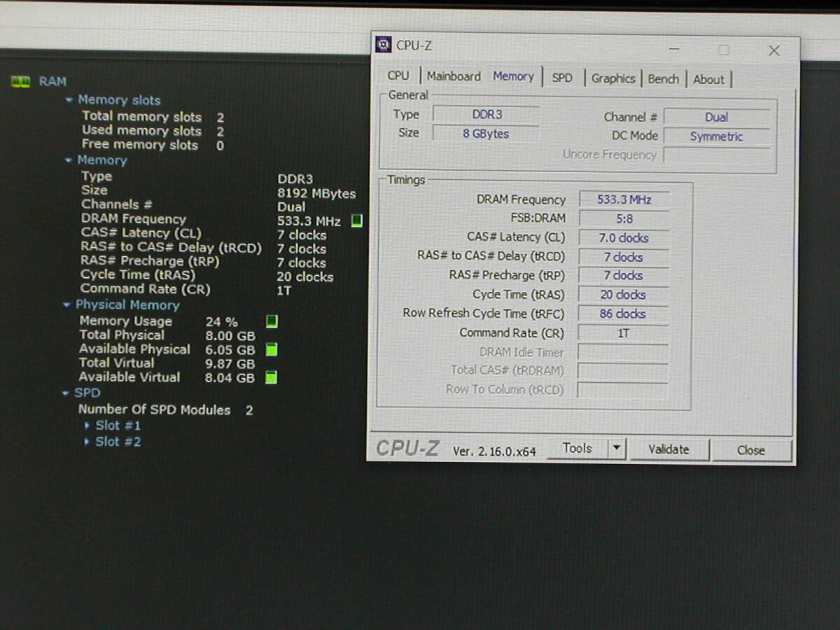Click the CAS# Latency field 7.0 clocks
The image size is (840, 630).
click(x=624, y=238)
